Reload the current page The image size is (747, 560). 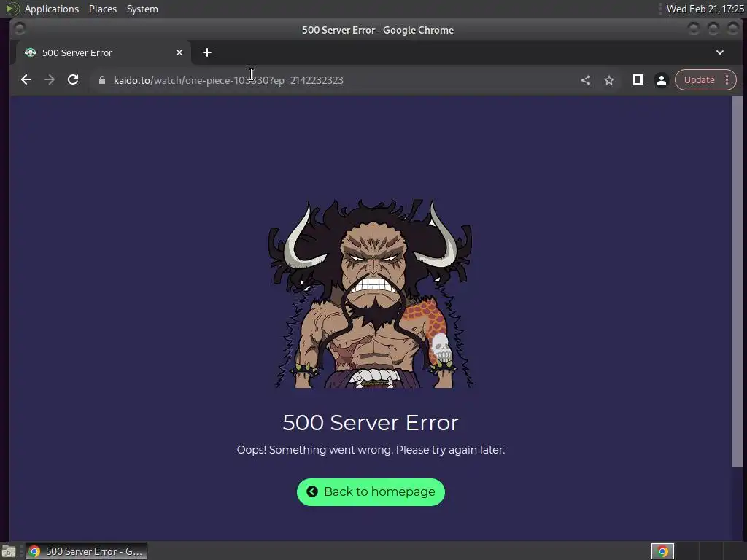[73, 80]
